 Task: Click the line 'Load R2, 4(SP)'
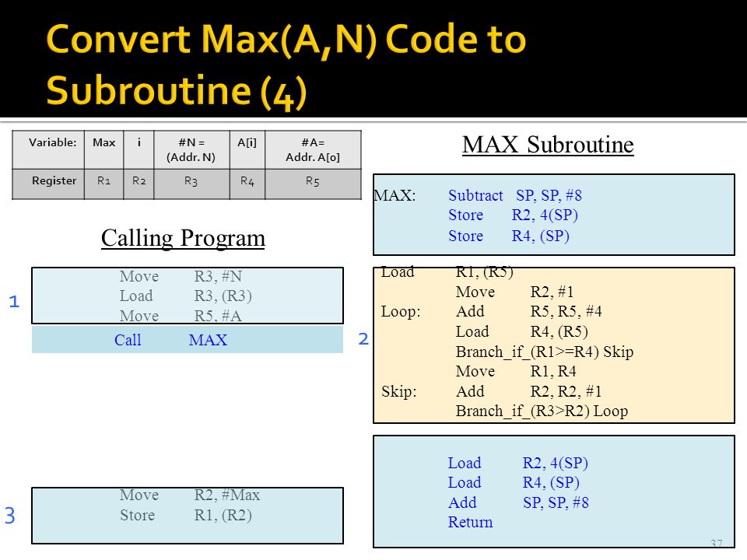tap(518, 464)
